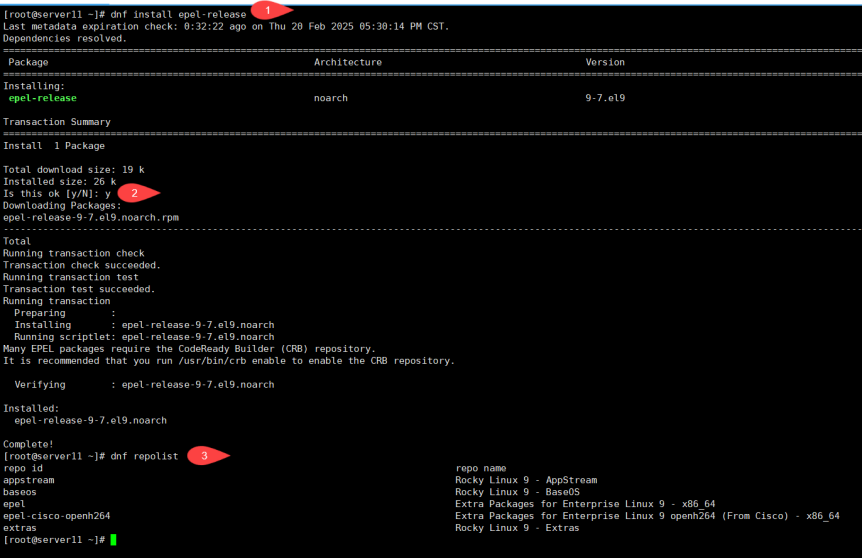Viewport: 863px width, 559px height.
Task: Select the epel-cisco-openh264 repo id
Action: click(57, 516)
